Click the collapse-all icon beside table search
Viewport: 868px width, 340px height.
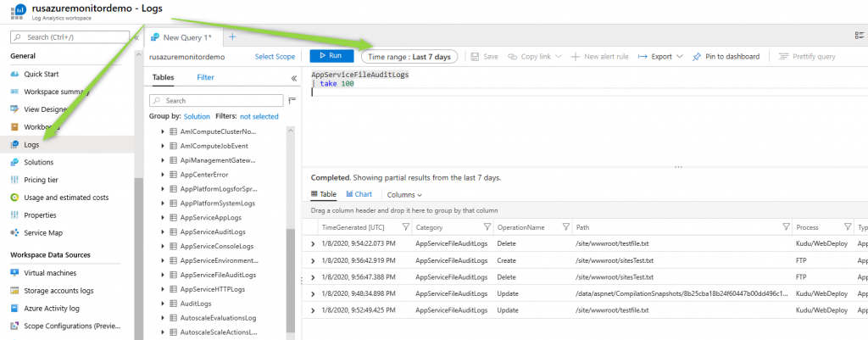pyautogui.click(x=292, y=101)
